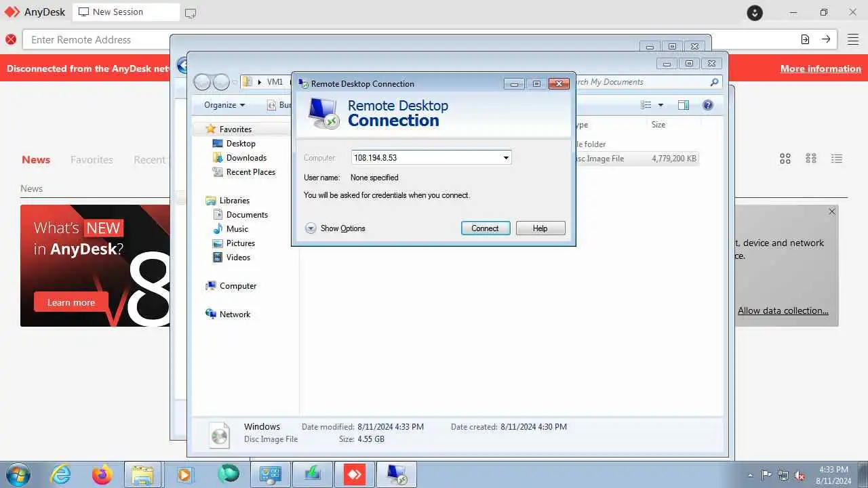The height and width of the screenshot is (488, 868).
Task: Click the Allow data collection link
Action: (783, 311)
